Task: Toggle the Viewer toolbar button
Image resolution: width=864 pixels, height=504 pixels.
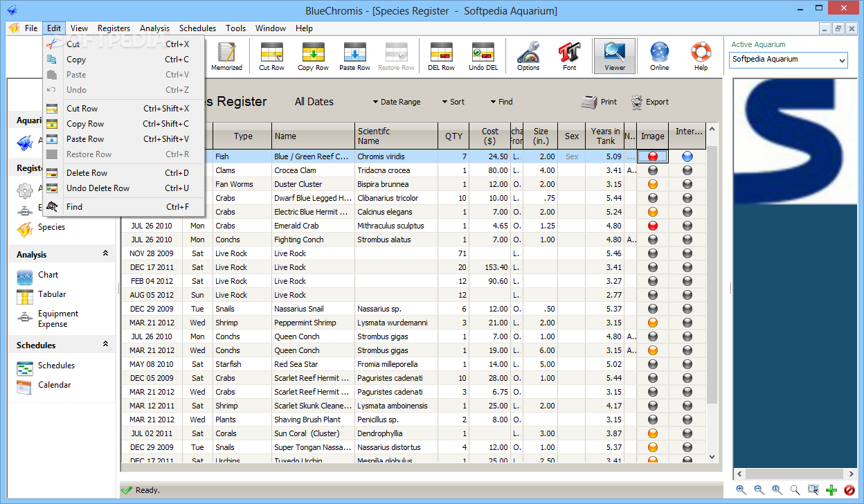Action: (614, 56)
